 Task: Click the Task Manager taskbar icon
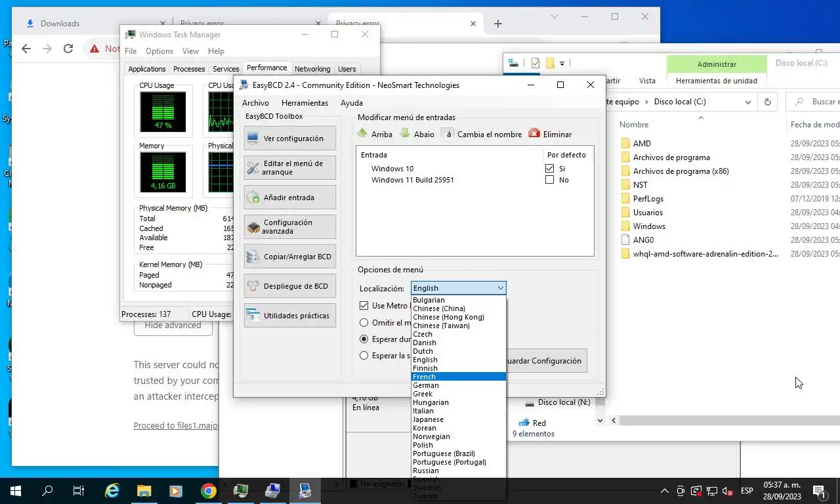(241, 491)
